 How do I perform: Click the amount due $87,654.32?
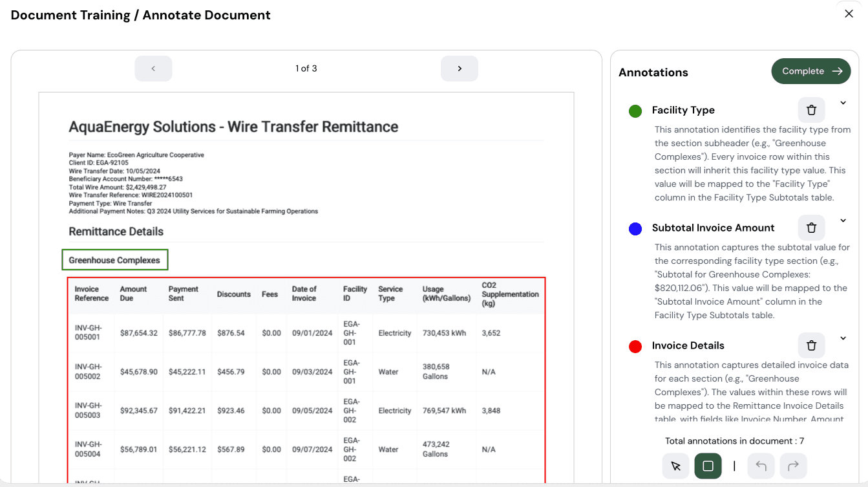pyautogui.click(x=139, y=333)
